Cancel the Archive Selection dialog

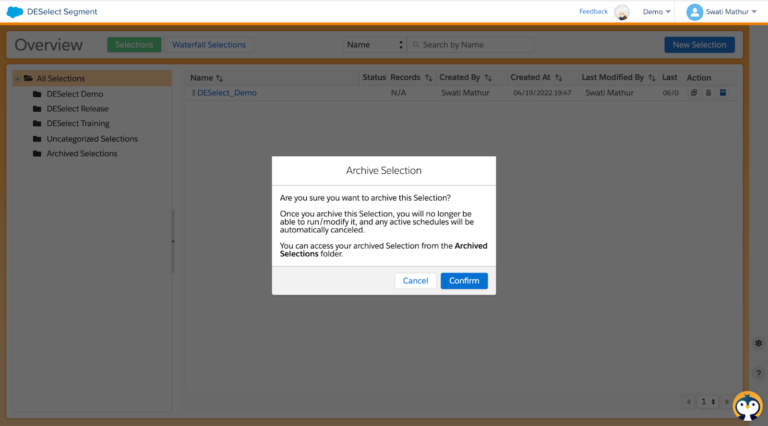(415, 281)
